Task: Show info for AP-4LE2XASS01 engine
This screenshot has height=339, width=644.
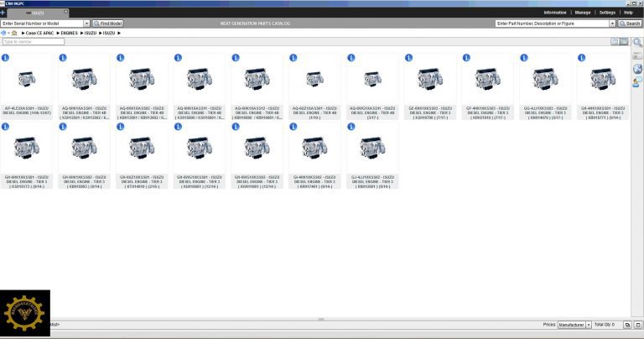Action: coord(5,58)
